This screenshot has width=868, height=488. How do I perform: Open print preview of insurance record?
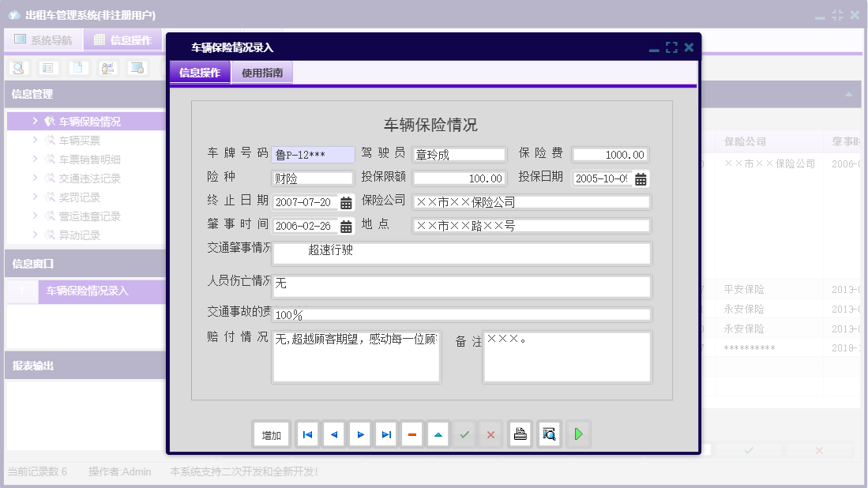click(x=548, y=434)
